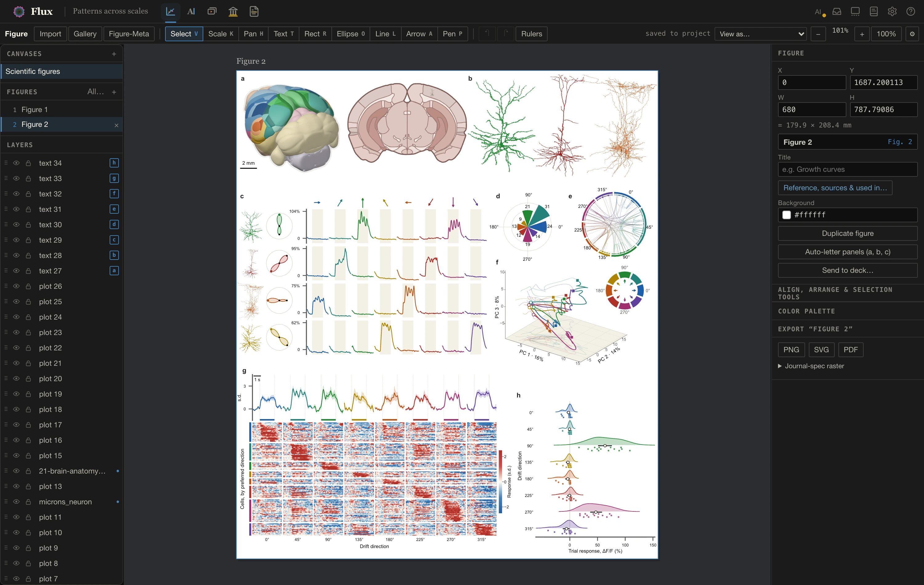Open the settings gear in top bar
The height and width of the screenshot is (585, 924).
[892, 11]
